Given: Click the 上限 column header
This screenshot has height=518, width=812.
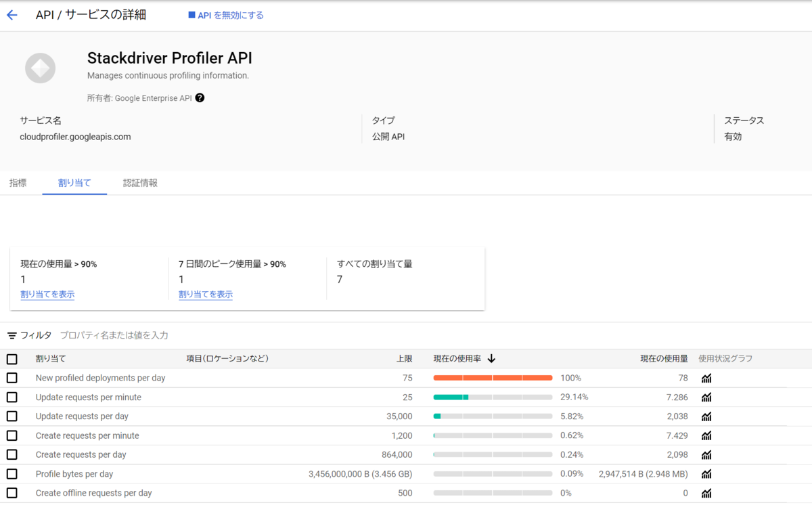Looking at the screenshot, I should coord(404,359).
